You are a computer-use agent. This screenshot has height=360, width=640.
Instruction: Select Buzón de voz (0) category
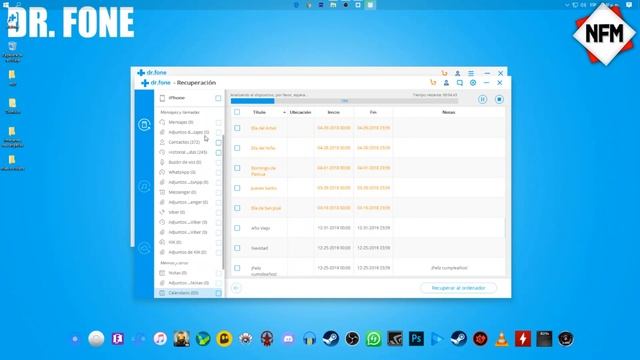pyautogui.click(x=184, y=162)
